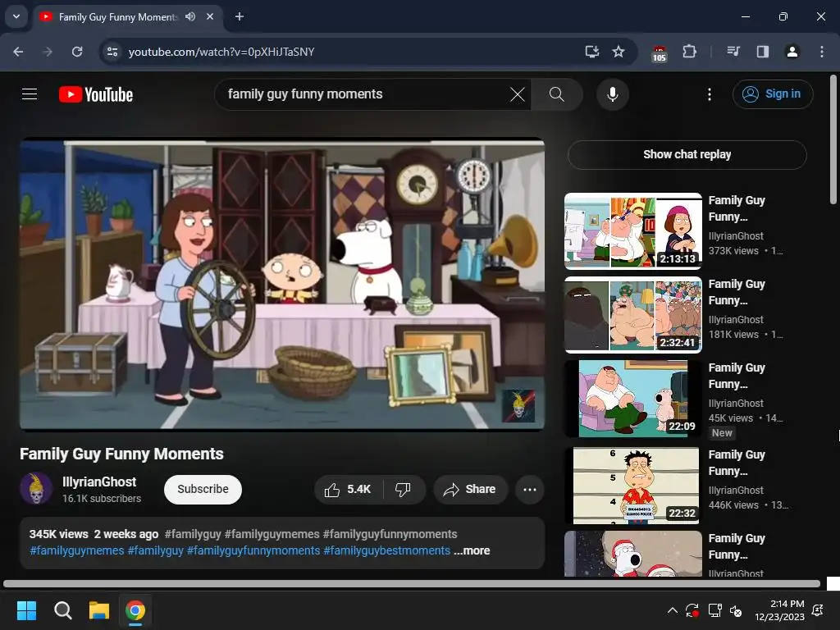The image size is (840, 630).
Task: Like the video with thumbs up
Action: pos(348,489)
